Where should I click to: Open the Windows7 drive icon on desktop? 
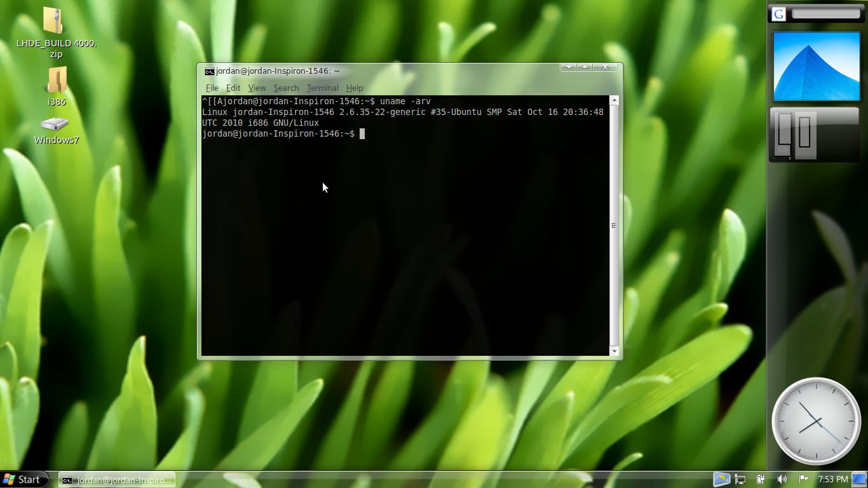coord(56,124)
